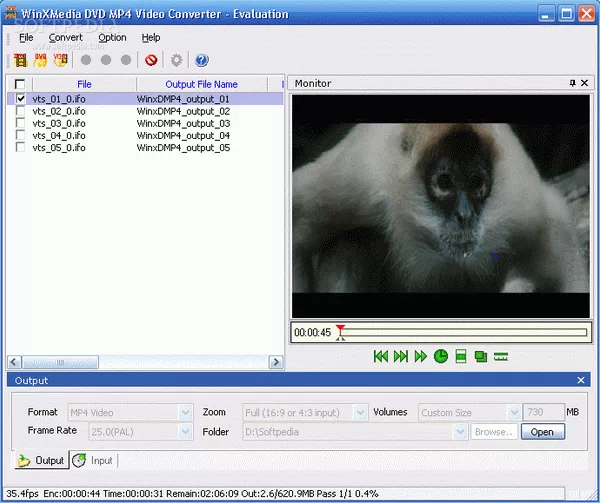600x503 pixels.
Task: Click the VOB open toolbar icon
Action: coord(60,60)
